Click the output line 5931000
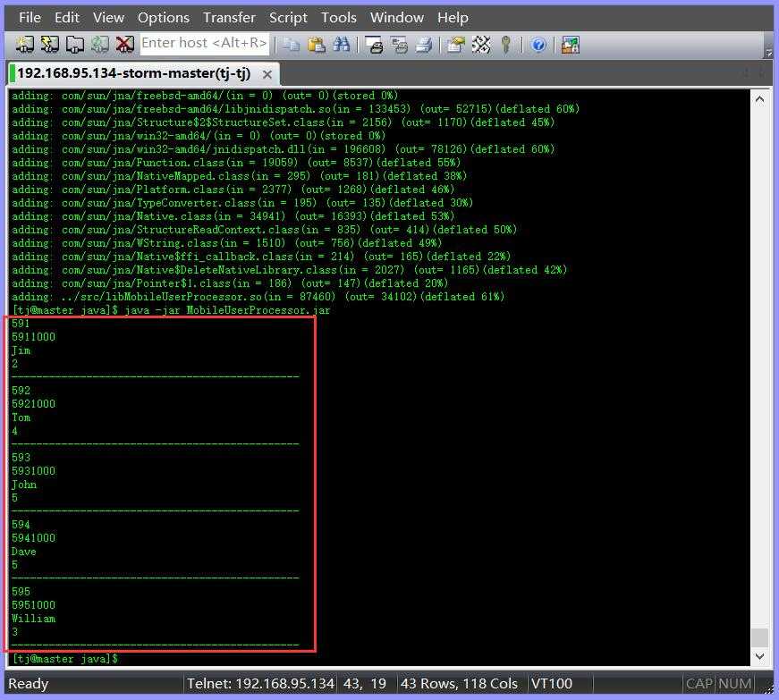779x700 pixels. [33, 471]
